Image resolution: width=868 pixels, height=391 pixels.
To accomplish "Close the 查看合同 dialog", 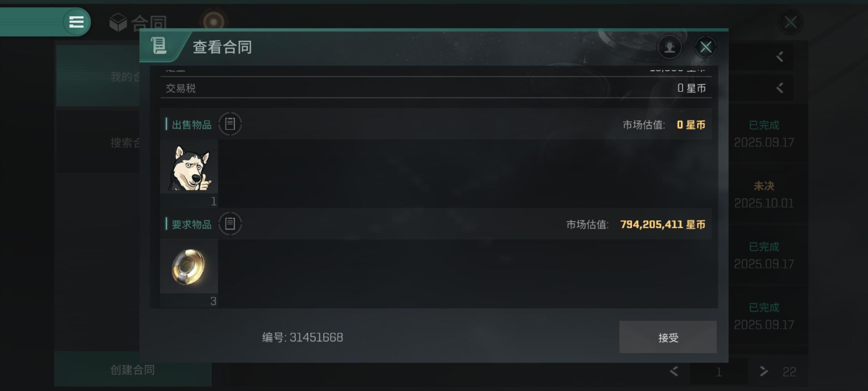I will [706, 47].
